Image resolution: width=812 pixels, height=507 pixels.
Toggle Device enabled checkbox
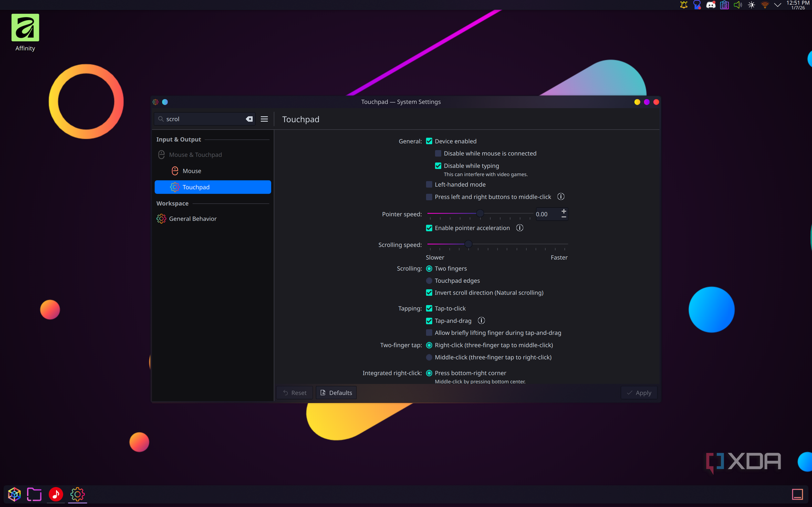tap(429, 141)
